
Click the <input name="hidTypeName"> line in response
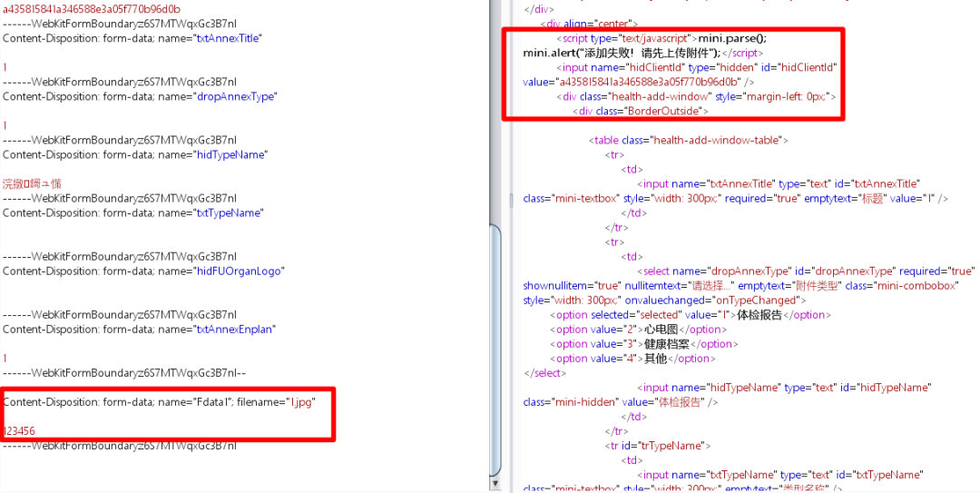point(785,388)
